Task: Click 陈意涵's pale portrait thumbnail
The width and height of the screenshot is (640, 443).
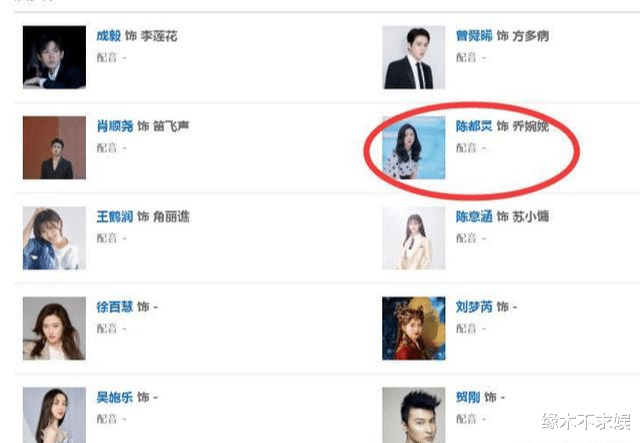Action: [413, 238]
